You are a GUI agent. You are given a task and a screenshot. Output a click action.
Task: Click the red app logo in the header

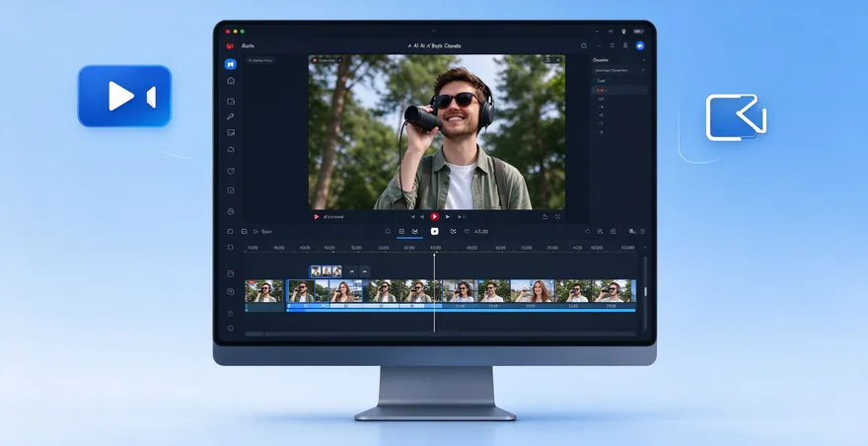230,46
